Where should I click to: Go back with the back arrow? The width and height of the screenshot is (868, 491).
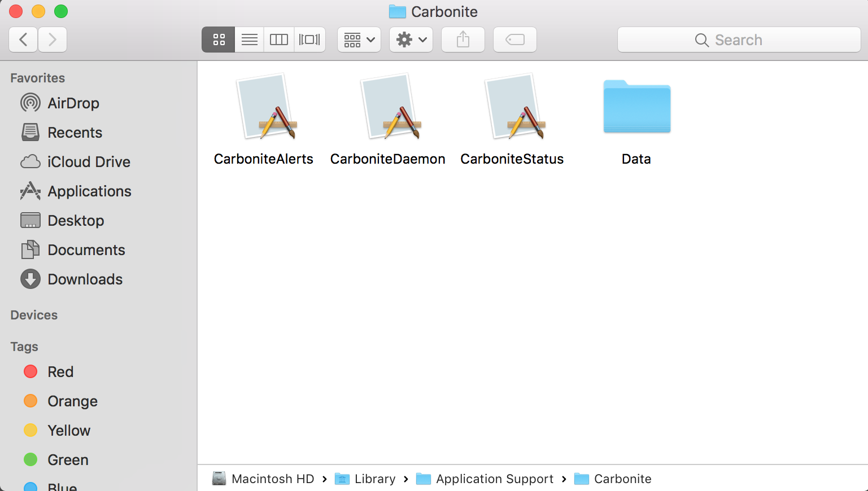point(24,40)
